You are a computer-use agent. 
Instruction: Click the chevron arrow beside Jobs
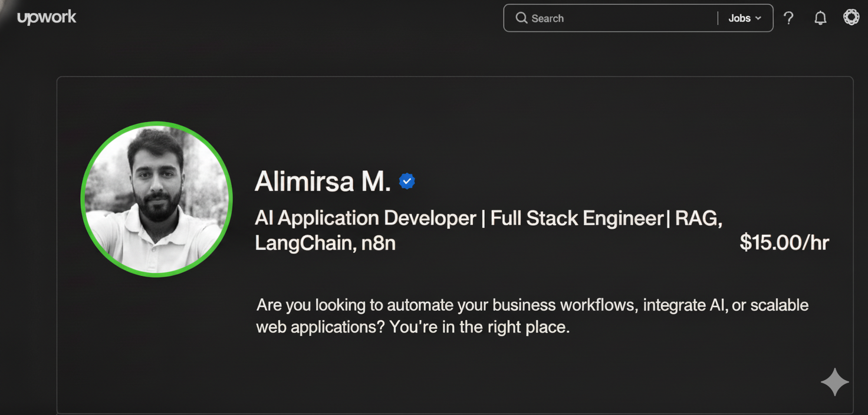[758, 18]
